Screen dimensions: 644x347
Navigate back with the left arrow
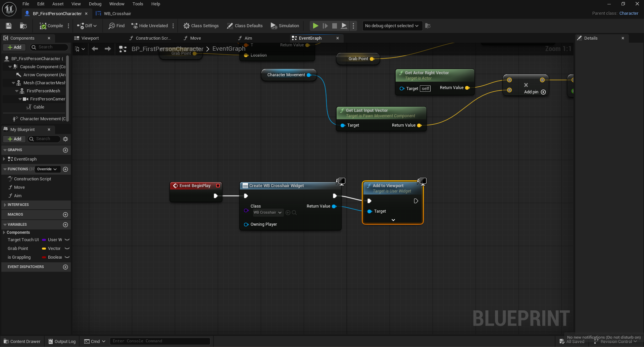click(95, 49)
